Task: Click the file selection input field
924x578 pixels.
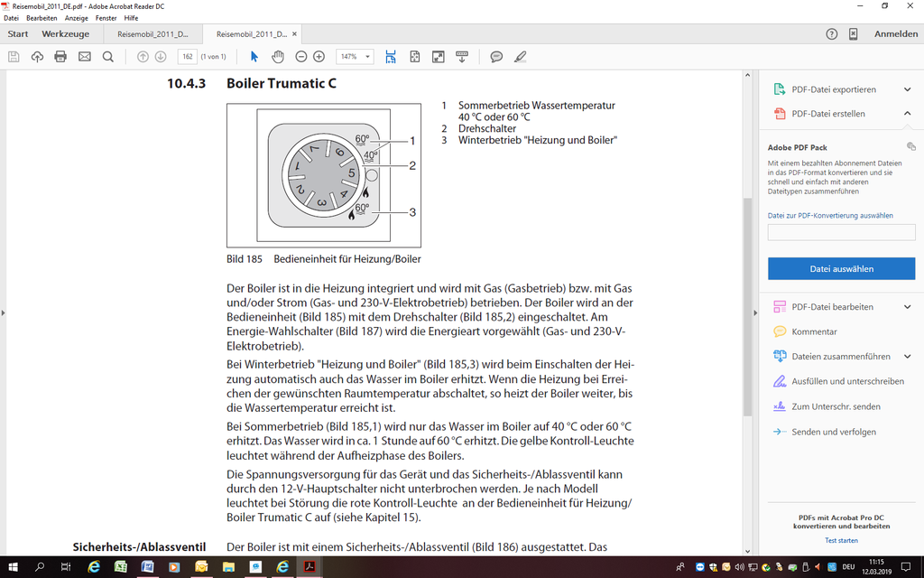Action: click(842, 232)
